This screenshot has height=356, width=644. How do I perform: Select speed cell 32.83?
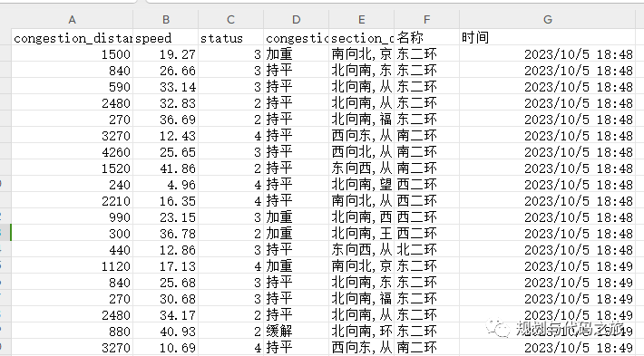(165, 103)
